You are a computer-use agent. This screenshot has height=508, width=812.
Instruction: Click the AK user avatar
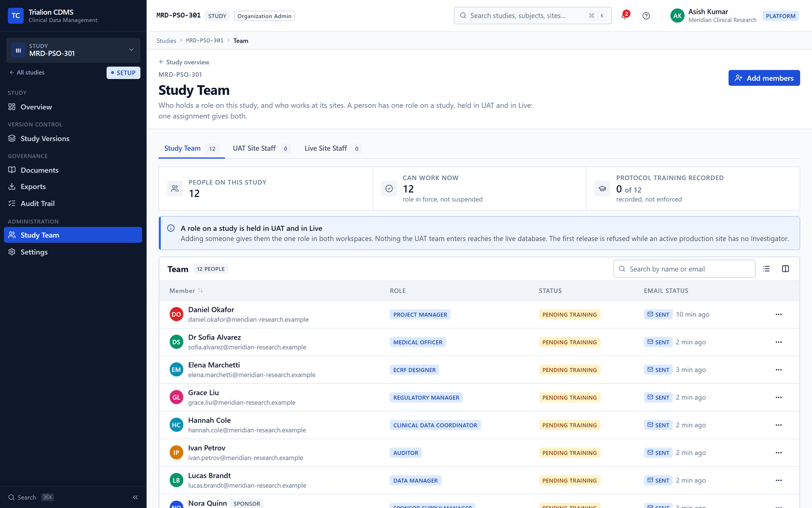coord(677,16)
